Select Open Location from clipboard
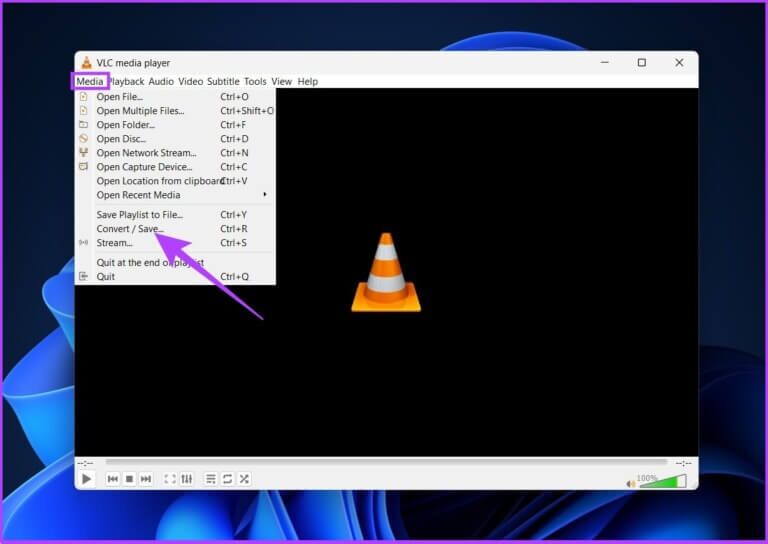 (x=175, y=181)
